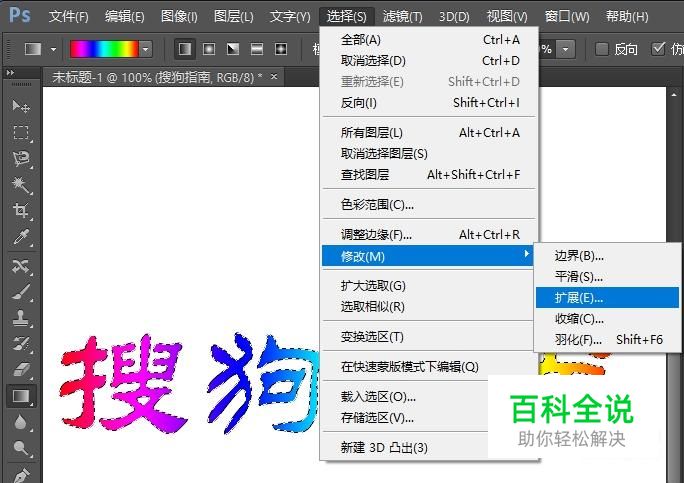
Task: Choose 所有图层(L) menu entry
Action: coord(429,132)
